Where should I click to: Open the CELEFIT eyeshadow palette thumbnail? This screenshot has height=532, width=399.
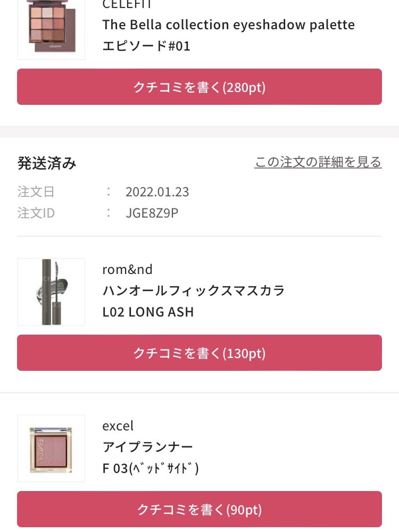tap(51, 27)
